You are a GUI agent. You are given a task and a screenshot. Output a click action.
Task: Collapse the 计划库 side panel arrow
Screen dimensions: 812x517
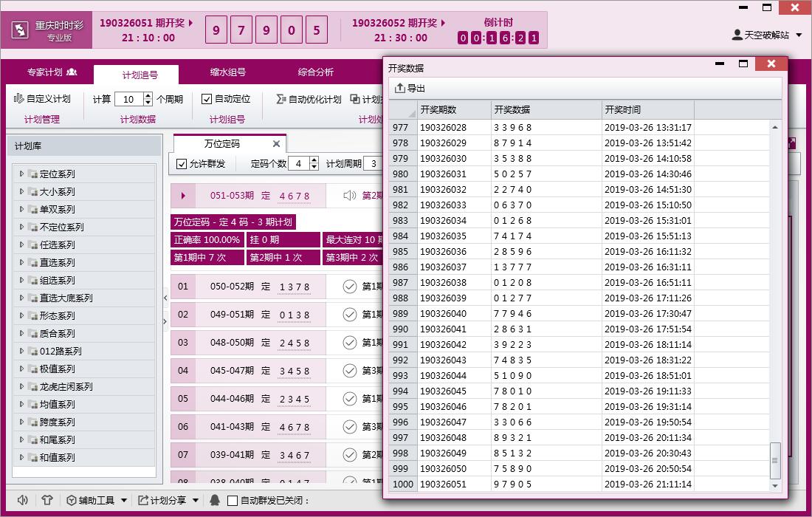[x=165, y=298]
